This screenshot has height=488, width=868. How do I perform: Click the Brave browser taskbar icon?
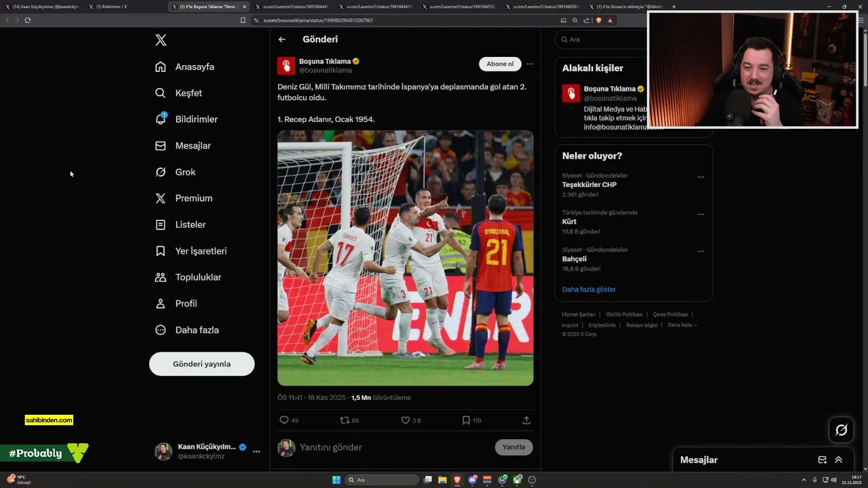(x=457, y=480)
